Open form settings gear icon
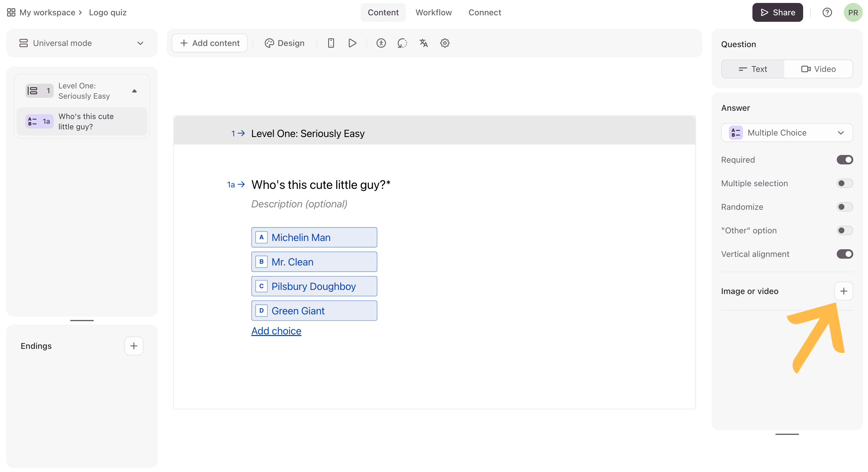This screenshot has width=868, height=472. click(x=445, y=43)
